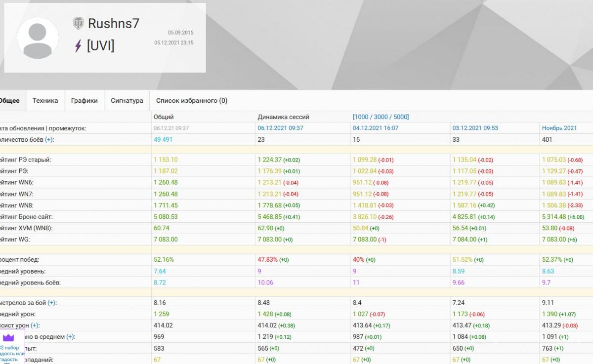Click XVM rating value 60.74
The image size is (593, 364).
[x=162, y=228]
